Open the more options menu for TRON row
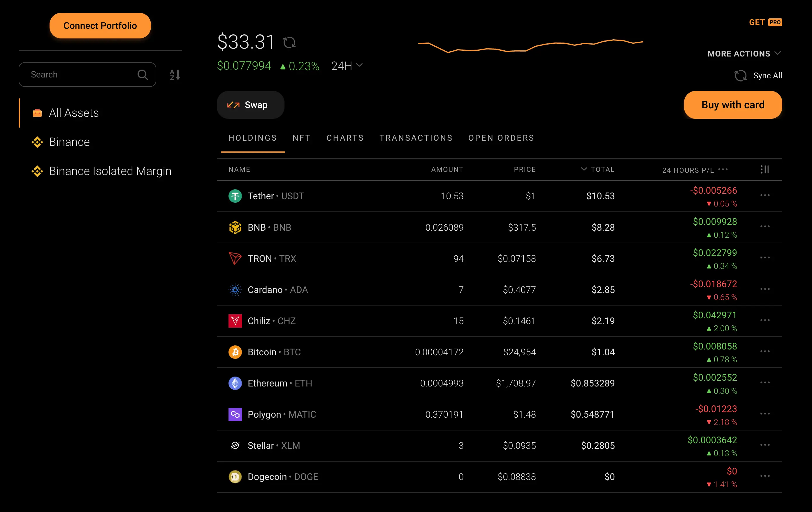The width and height of the screenshot is (812, 512). pos(765,257)
